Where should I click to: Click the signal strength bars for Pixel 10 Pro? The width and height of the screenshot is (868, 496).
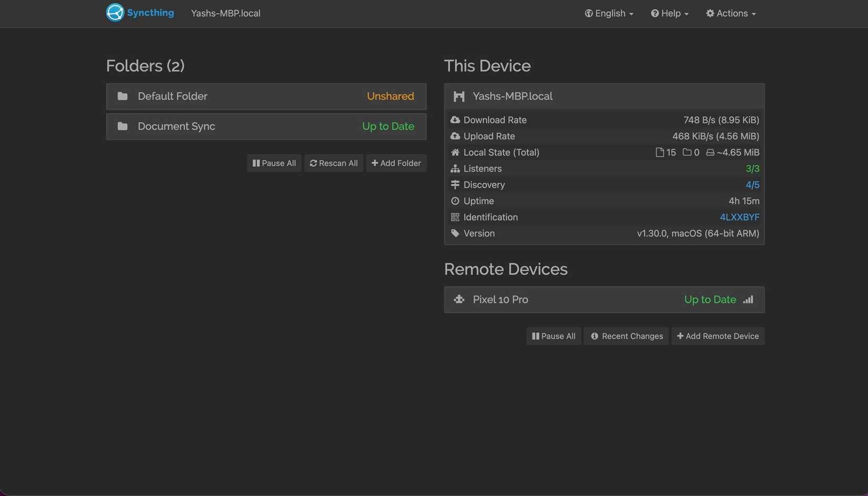[748, 300]
